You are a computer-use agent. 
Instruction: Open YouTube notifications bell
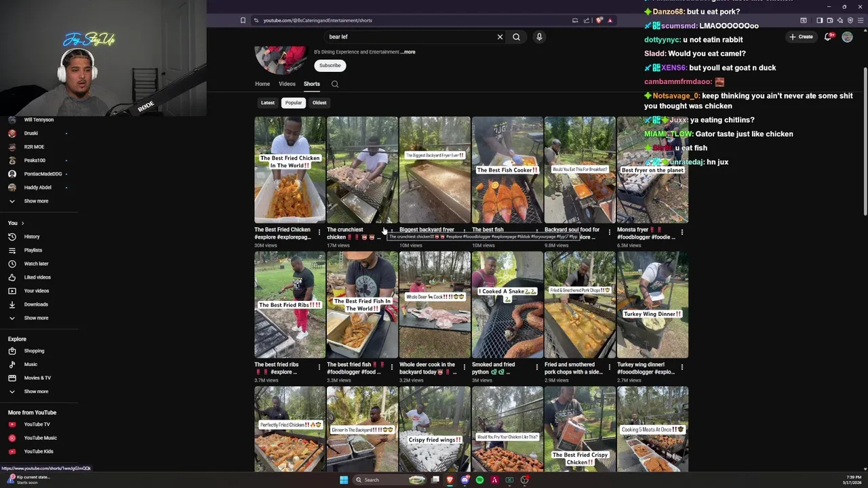[x=828, y=37]
